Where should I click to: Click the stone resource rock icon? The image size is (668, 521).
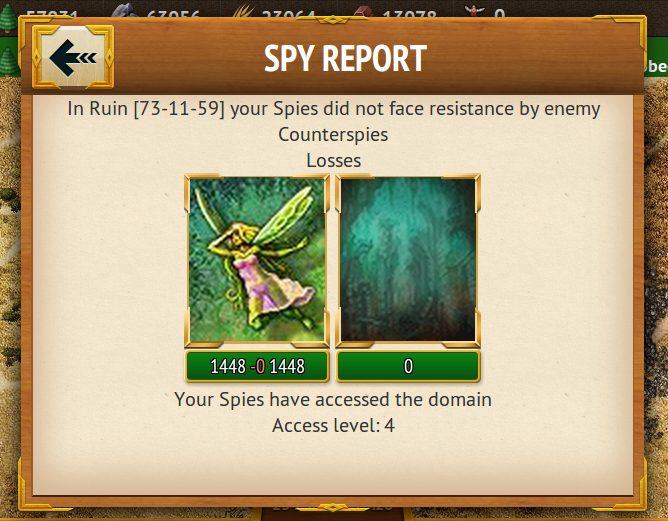pyautogui.click(x=124, y=10)
